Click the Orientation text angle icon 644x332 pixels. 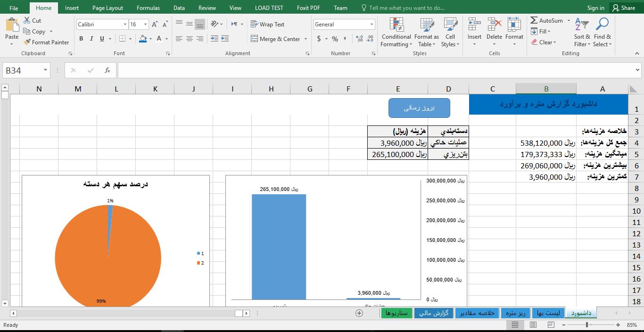(x=215, y=24)
